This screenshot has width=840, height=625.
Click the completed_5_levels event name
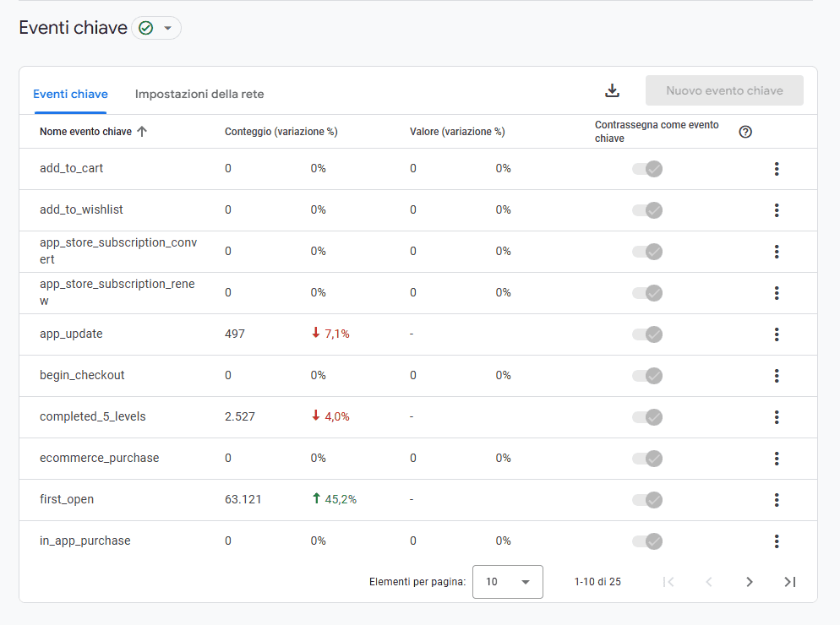pyautogui.click(x=93, y=416)
